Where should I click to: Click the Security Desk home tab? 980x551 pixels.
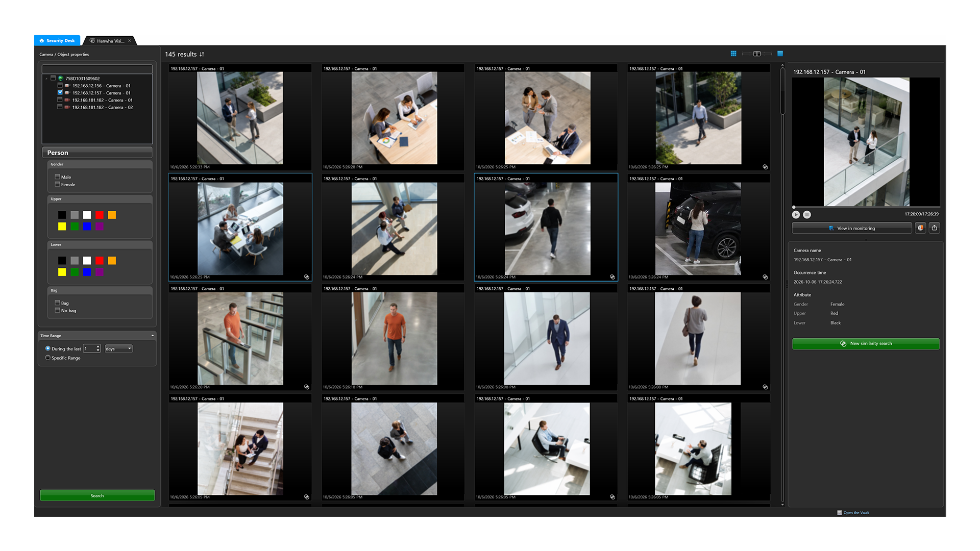coord(57,40)
